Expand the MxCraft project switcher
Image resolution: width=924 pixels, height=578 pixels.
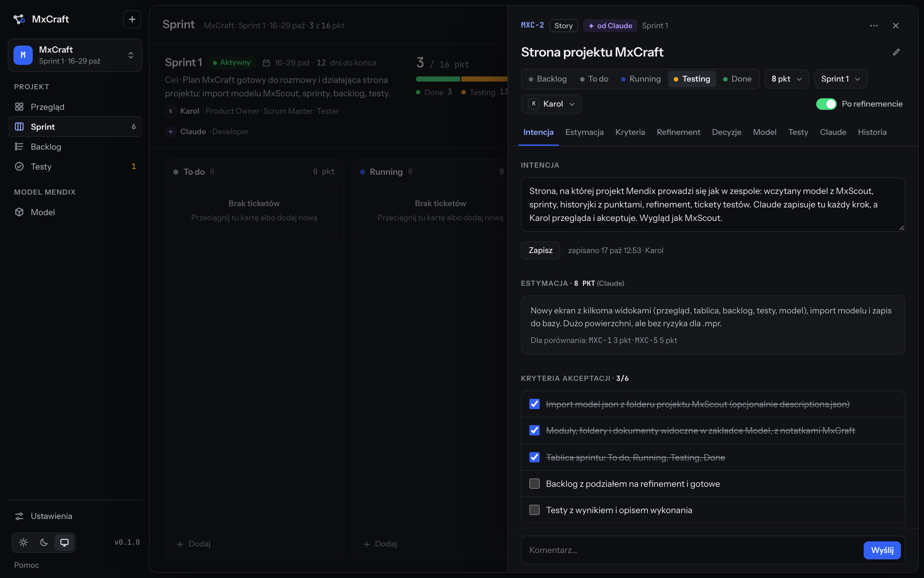pos(75,55)
